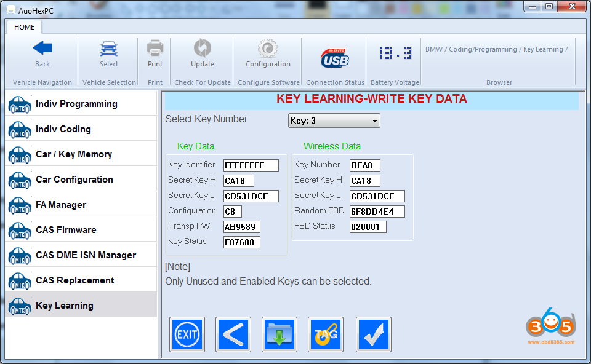
Task: Open CAS DME ISN Manager entry
Action: (x=81, y=255)
